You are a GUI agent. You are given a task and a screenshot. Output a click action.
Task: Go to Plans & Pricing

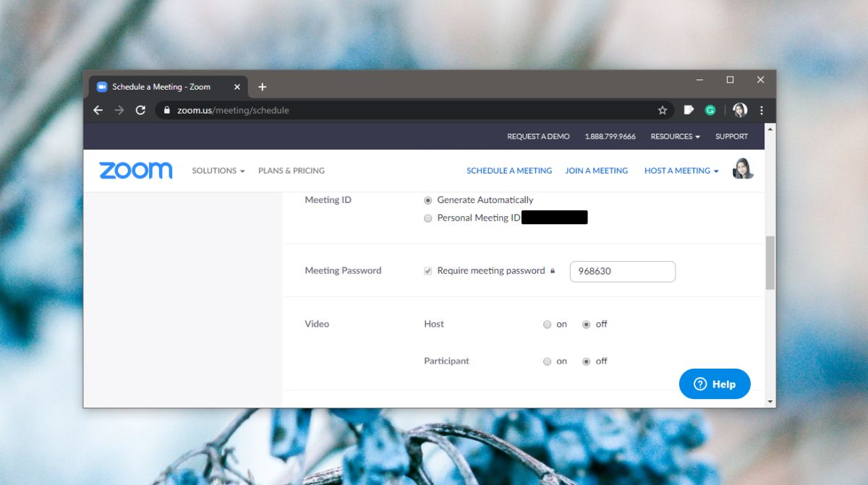[x=292, y=171]
